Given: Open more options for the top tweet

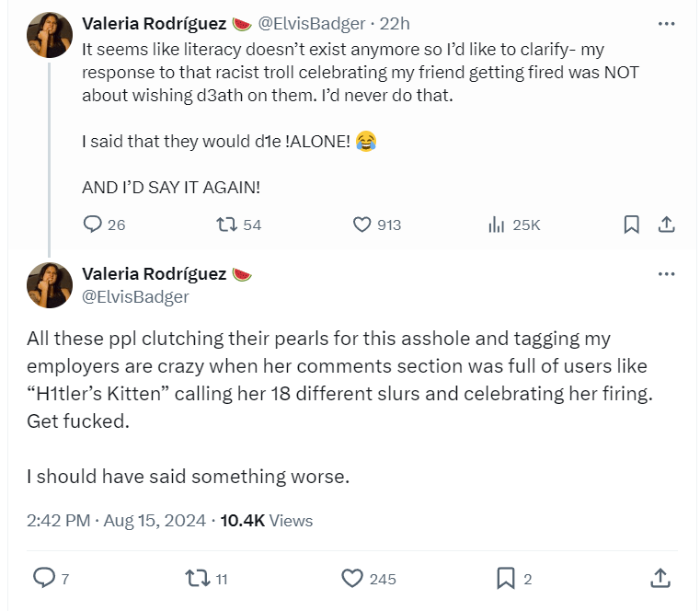Looking at the screenshot, I should pyautogui.click(x=667, y=23).
